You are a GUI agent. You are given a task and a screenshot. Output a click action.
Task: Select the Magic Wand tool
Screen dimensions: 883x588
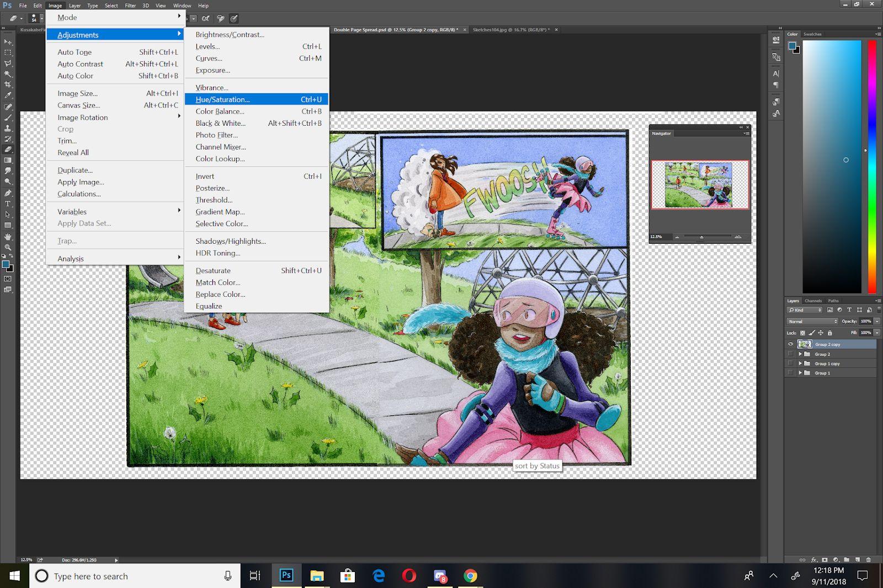click(x=8, y=74)
